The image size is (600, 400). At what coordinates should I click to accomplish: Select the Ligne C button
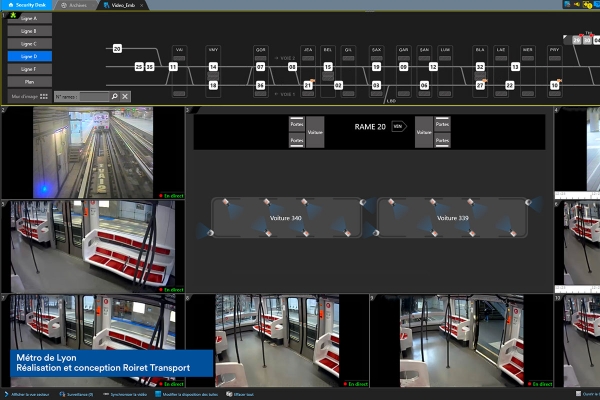pyautogui.click(x=29, y=44)
